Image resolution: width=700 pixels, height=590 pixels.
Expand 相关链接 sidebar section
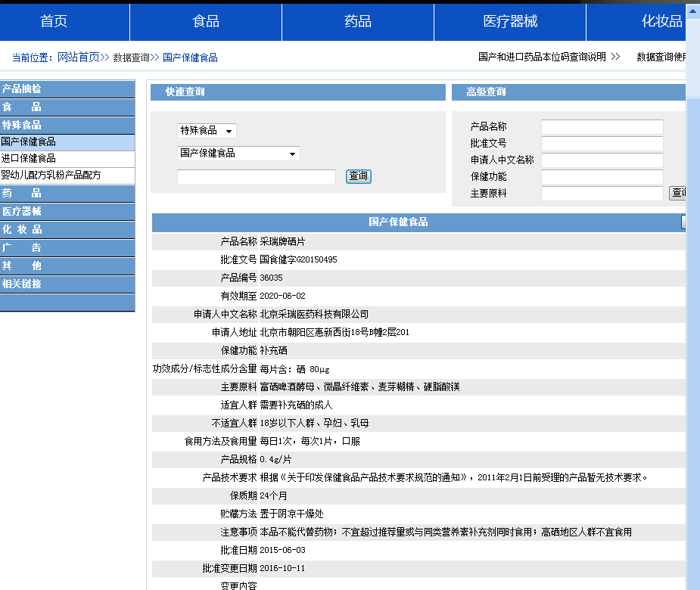coord(67,284)
